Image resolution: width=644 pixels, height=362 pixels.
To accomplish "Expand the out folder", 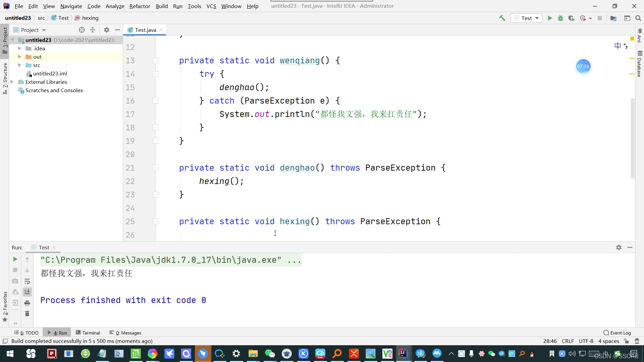I will pyautogui.click(x=20, y=57).
